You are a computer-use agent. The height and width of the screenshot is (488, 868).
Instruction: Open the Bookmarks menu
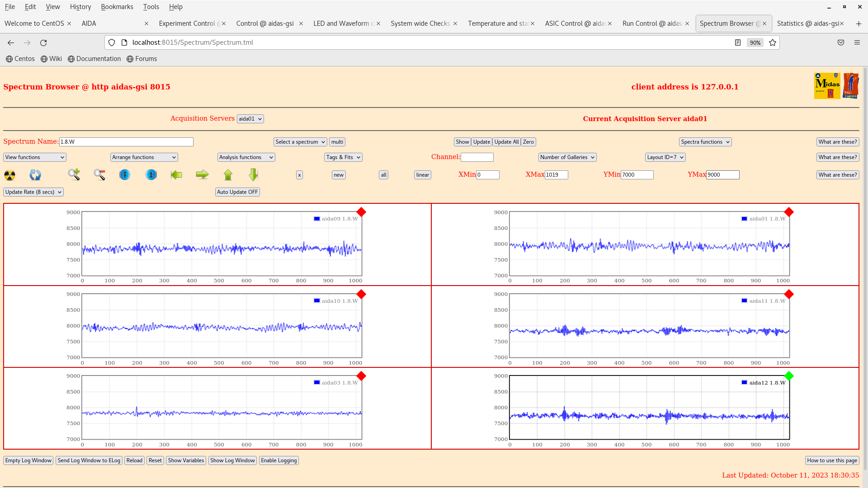click(117, 7)
